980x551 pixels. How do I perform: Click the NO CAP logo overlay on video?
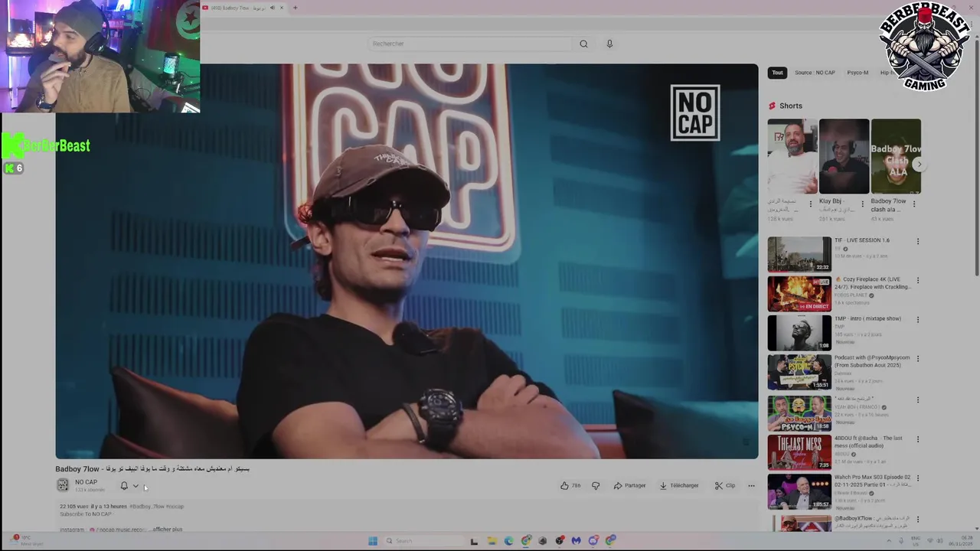click(695, 112)
